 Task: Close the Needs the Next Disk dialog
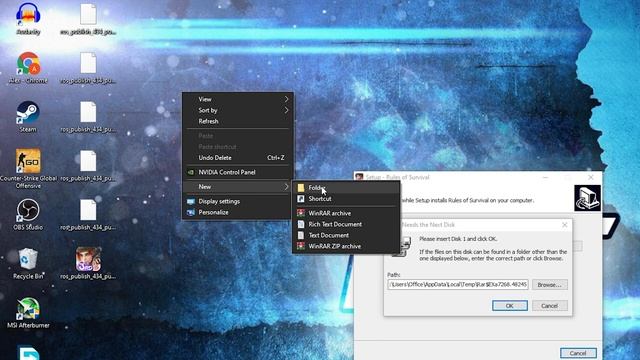coord(564,225)
